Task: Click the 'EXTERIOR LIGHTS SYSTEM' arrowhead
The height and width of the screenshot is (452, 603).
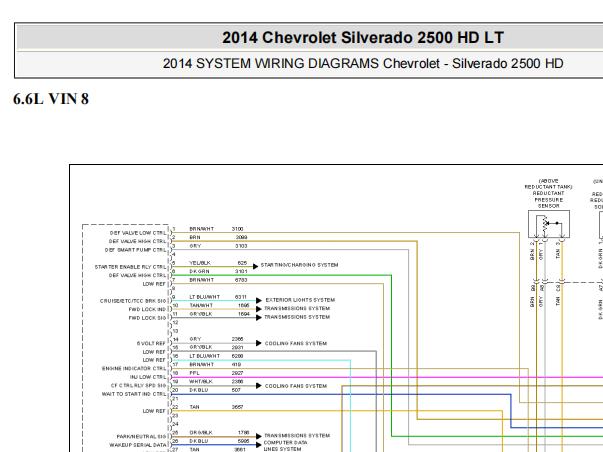Action: coord(259,300)
